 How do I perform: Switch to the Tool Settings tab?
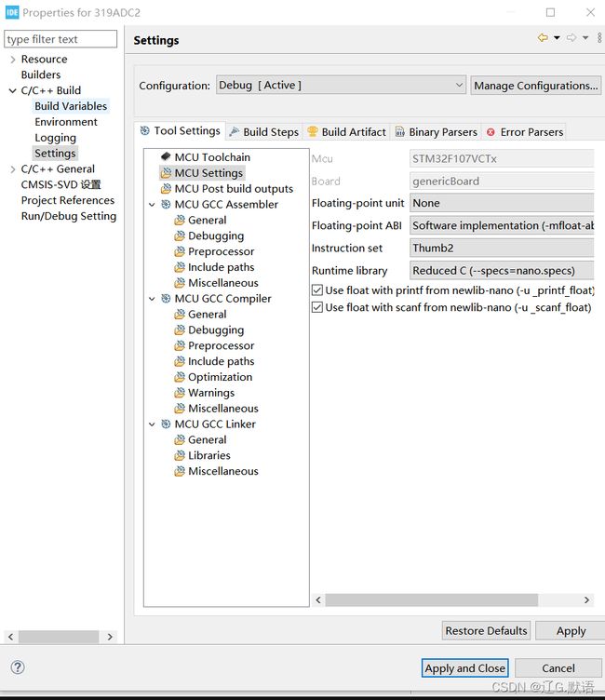click(180, 131)
